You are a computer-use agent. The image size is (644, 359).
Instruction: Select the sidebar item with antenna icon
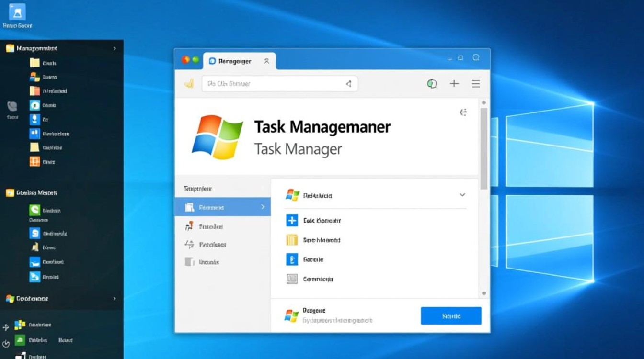point(223,245)
